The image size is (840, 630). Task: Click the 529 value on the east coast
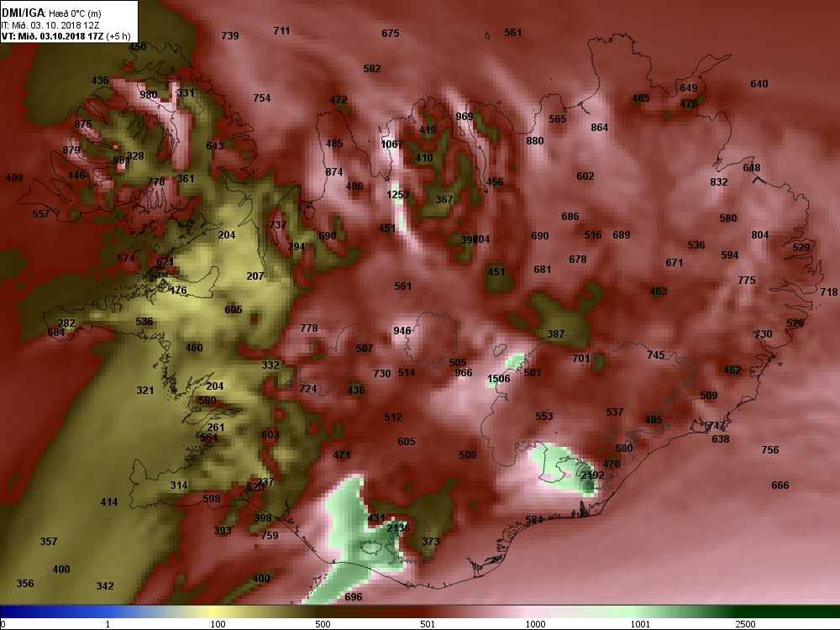click(801, 248)
